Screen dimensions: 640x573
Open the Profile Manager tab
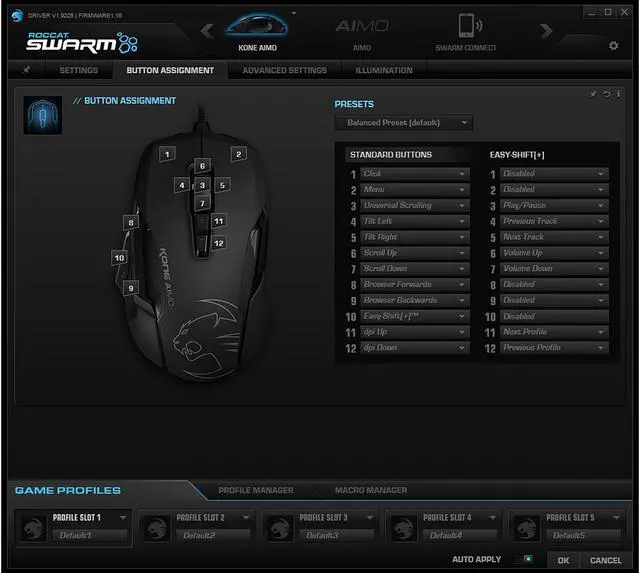[x=256, y=490]
